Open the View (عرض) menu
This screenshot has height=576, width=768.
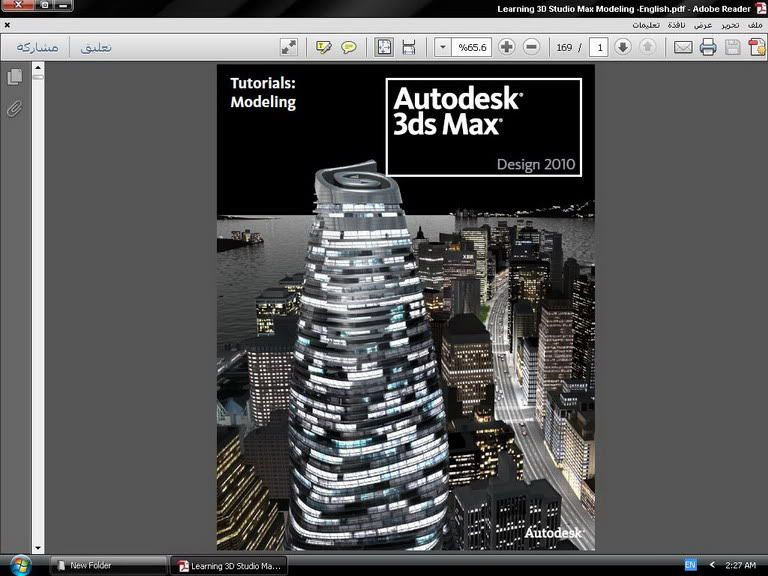click(703, 25)
